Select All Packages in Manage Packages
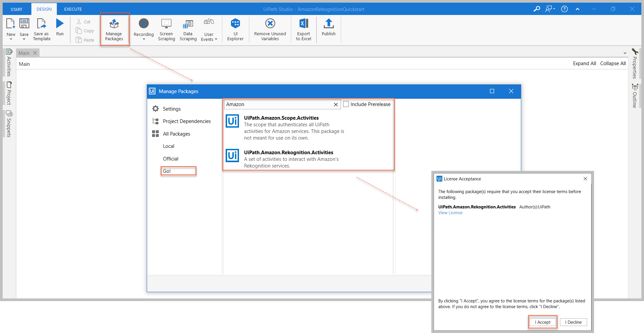 [171, 134]
